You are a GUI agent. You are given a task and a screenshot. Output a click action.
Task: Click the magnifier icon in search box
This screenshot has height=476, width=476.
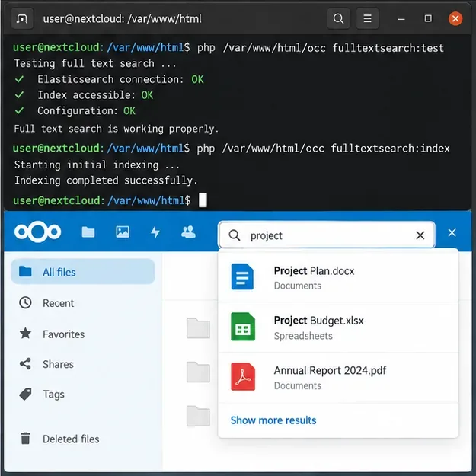[x=235, y=235]
